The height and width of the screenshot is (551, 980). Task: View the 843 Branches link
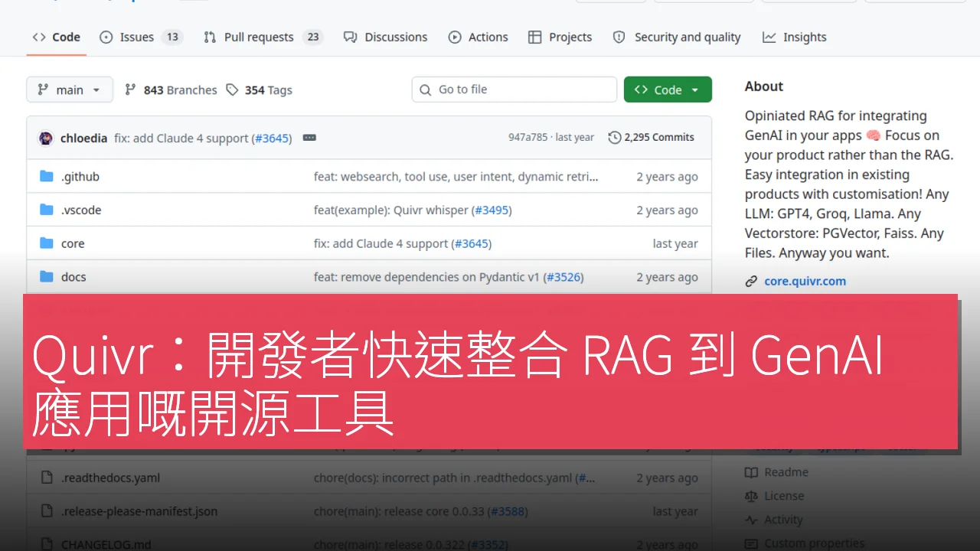pos(171,90)
